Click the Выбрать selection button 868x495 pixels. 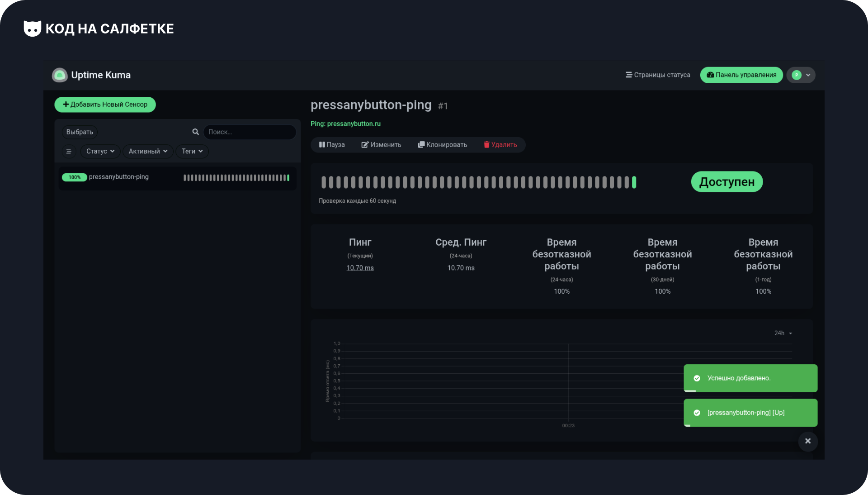pyautogui.click(x=80, y=132)
